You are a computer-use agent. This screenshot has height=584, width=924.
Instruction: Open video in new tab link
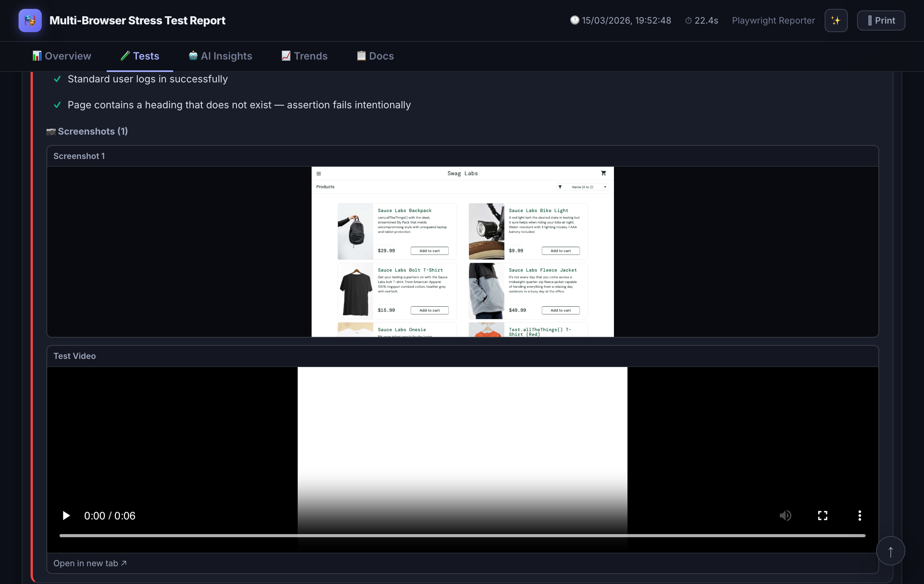tap(90, 564)
